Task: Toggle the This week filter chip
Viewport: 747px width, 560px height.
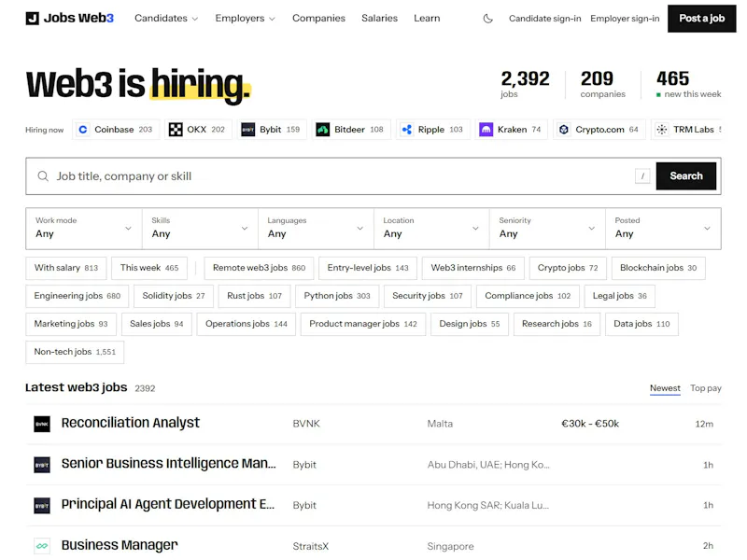Action: pyautogui.click(x=149, y=268)
